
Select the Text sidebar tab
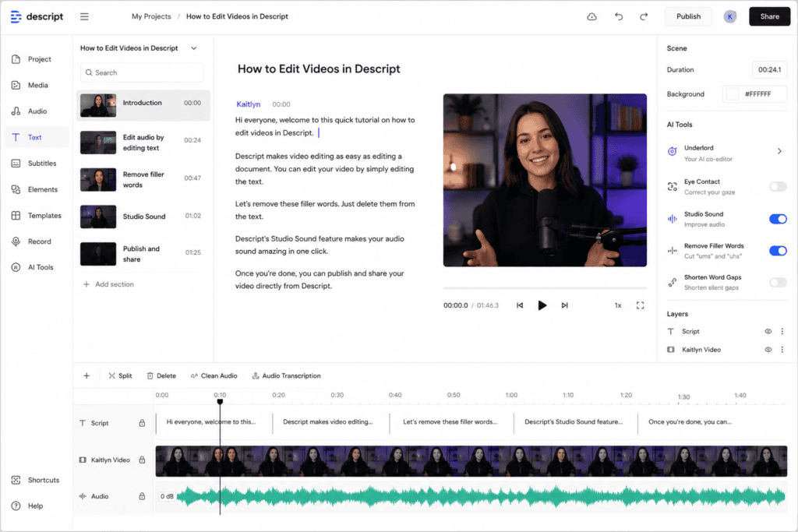(x=37, y=137)
